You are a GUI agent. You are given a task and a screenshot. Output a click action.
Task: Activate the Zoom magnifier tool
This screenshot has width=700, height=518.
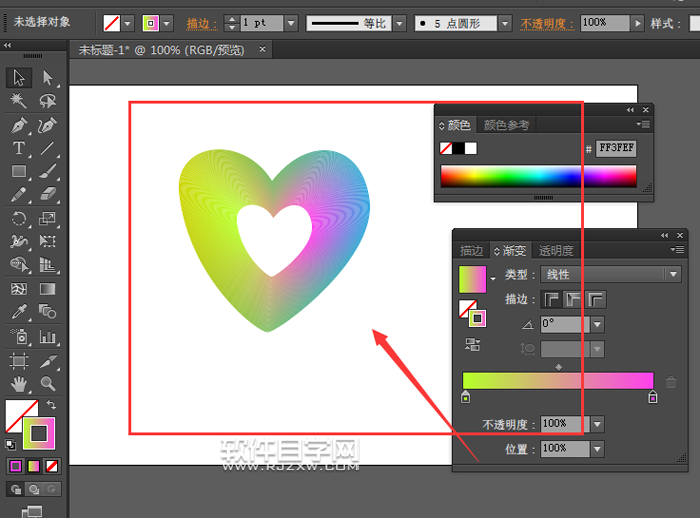coord(48,384)
